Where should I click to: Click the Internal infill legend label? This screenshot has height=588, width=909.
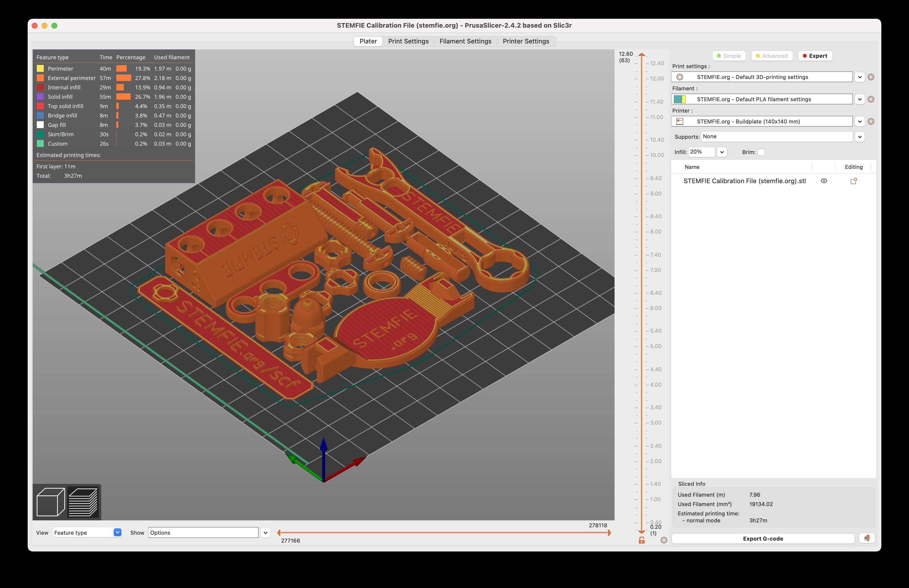(64, 87)
